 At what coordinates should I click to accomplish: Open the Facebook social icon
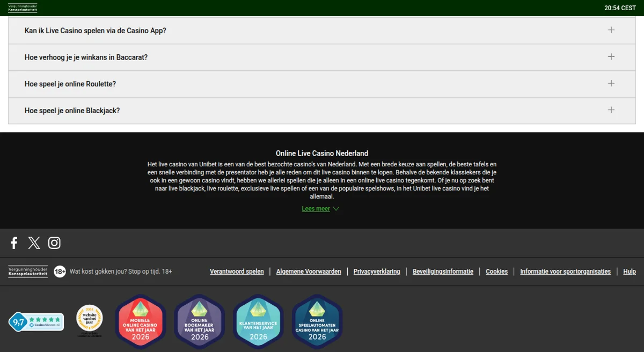tap(14, 243)
